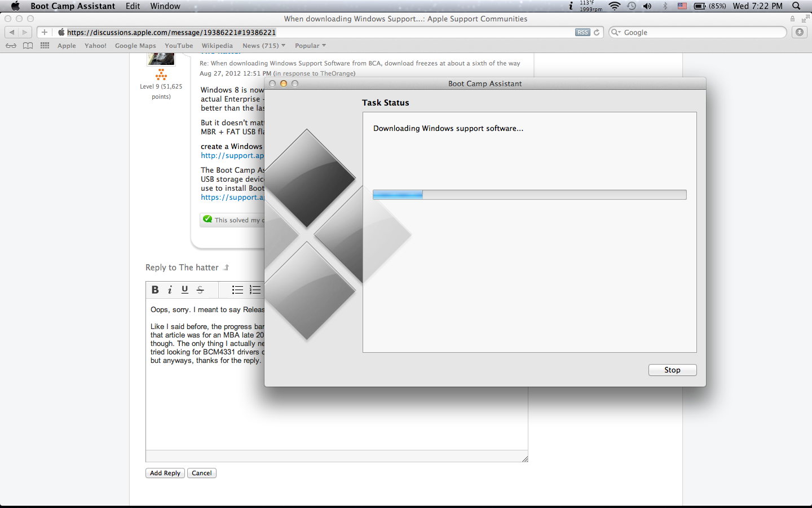Open the battery status menu
Viewport: 812px width, 508px height.
click(710, 6)
